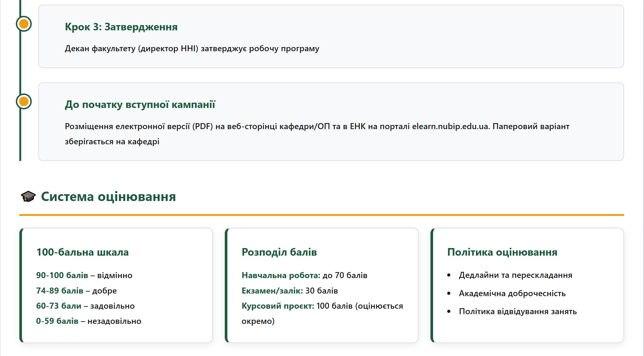Click 74-89 балів grade line

(x=76, y=291)
